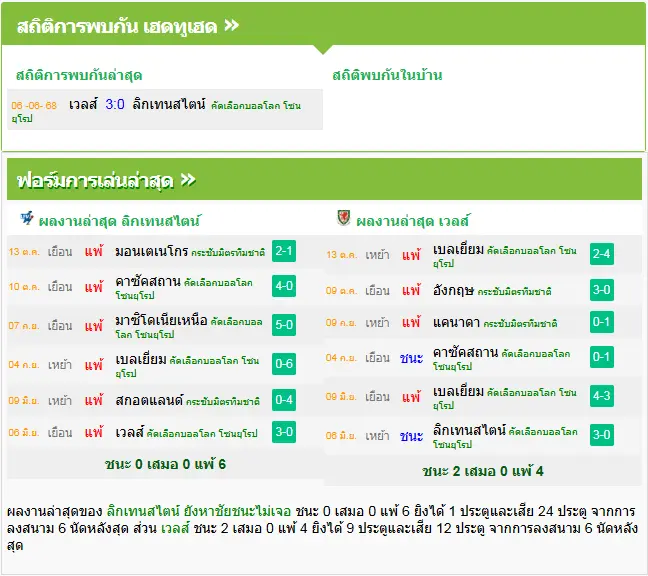Click the 10 ต.ค. date in Liechtenstein column
Screen dimensions: 648x576
pos(24,287)
